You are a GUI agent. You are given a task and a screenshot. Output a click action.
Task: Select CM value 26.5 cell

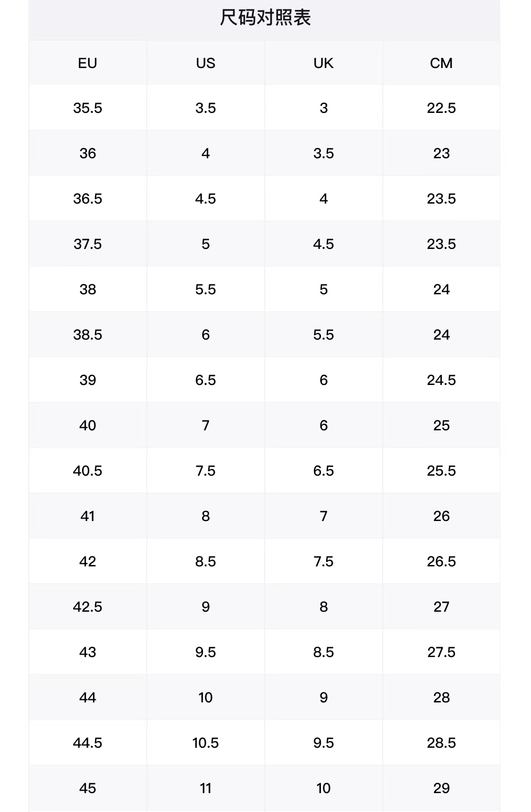tap(441, 562)
